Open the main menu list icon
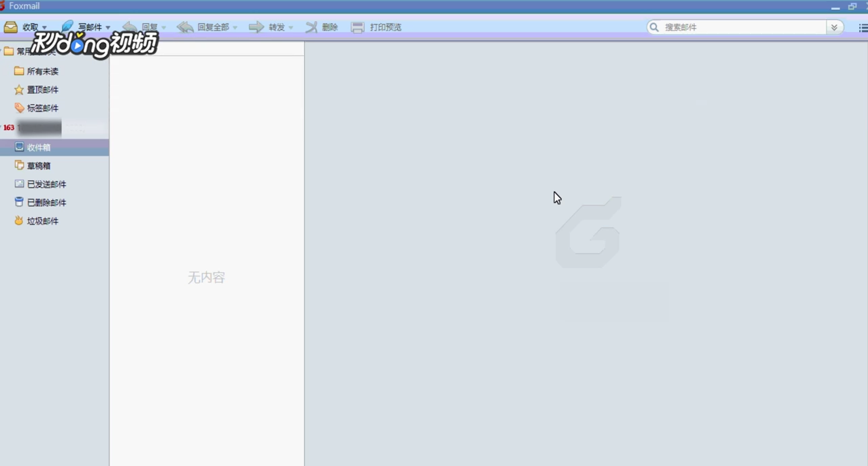This screenshot has width=868, height=466. pos(863,28)
